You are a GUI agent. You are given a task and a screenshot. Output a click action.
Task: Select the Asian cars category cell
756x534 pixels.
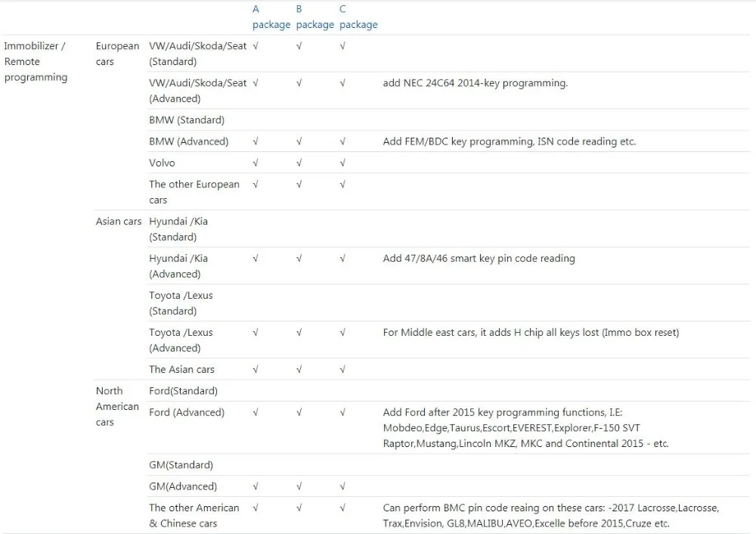[x=119, y=222]
